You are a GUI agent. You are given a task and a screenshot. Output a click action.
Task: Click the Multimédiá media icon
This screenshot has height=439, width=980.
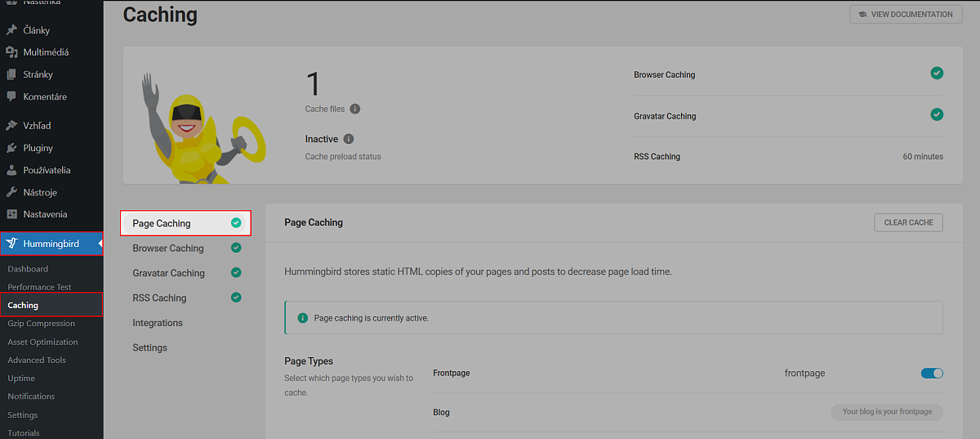(11, 52)
